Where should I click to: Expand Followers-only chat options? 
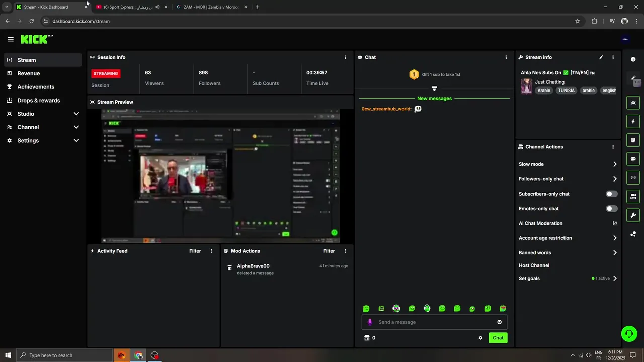pyautogui.click(x=615, y=179)
